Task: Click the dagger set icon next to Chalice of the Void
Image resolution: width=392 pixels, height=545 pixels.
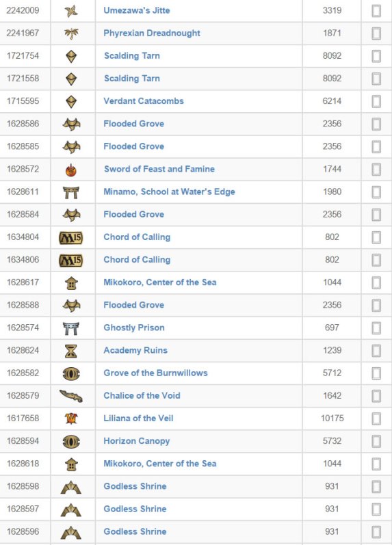Action: coord(71,396)
